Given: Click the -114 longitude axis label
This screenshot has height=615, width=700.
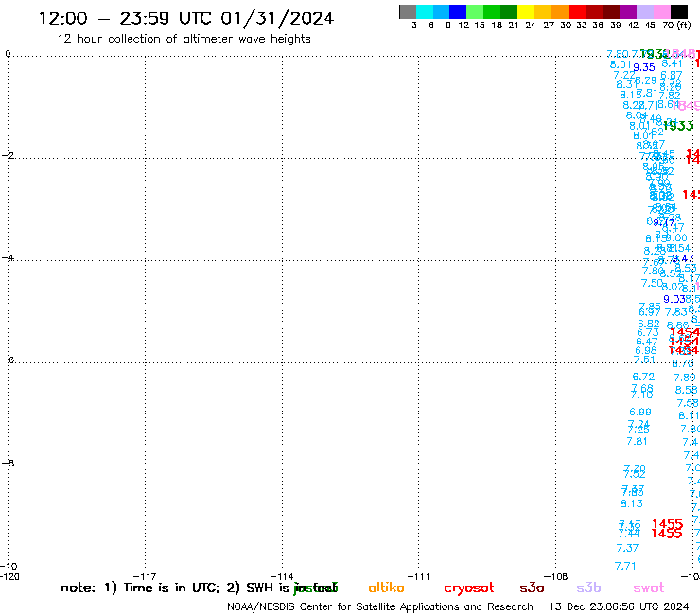Looking at the screenshot, I should (x=282, y=576).
